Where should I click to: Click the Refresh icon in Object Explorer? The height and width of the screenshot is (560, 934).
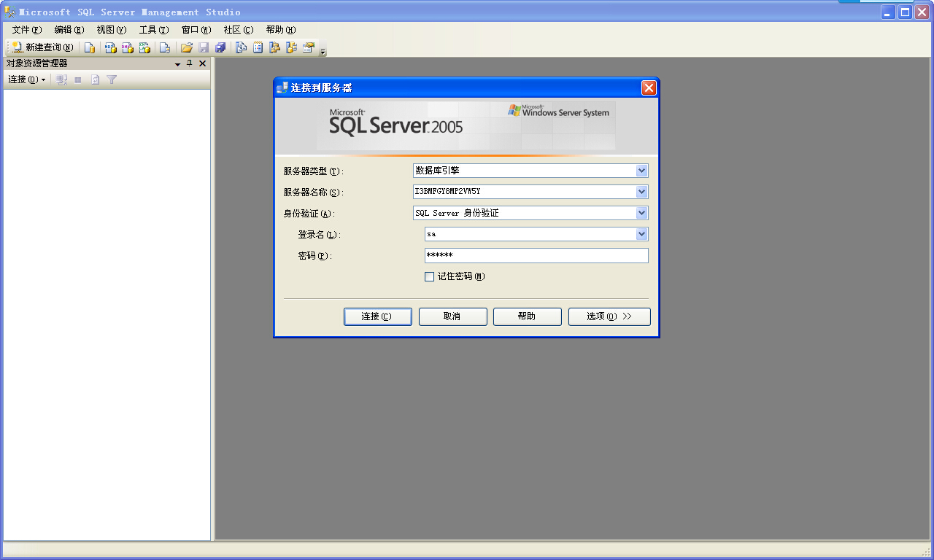[95, 79]
